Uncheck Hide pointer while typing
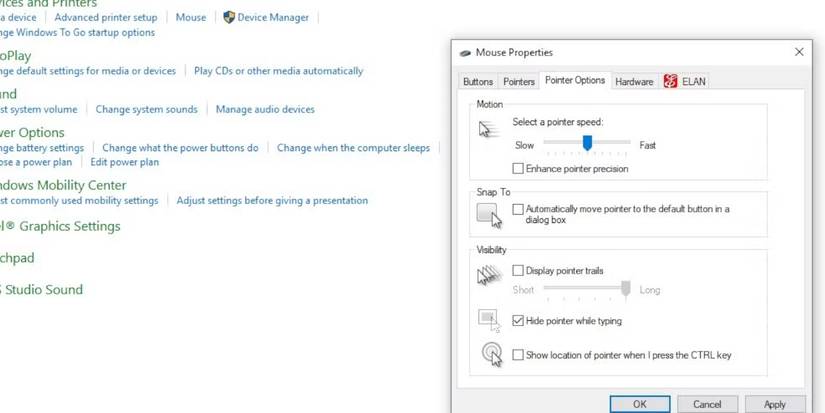 pos(518,321)
